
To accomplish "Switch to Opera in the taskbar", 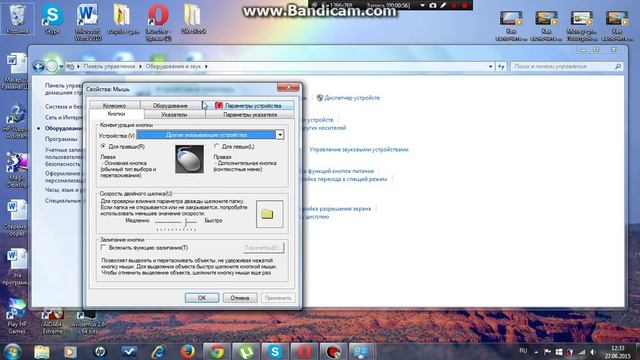I will [304, 351].
